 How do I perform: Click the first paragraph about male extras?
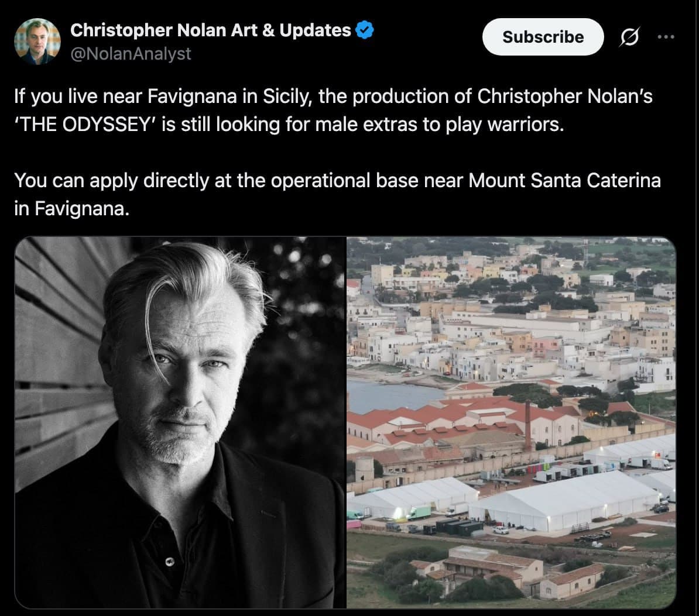click(333, 111)
